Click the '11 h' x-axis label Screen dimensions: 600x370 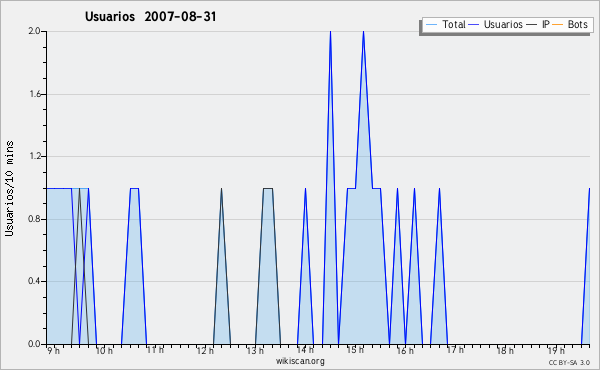(x=155, y=350)
